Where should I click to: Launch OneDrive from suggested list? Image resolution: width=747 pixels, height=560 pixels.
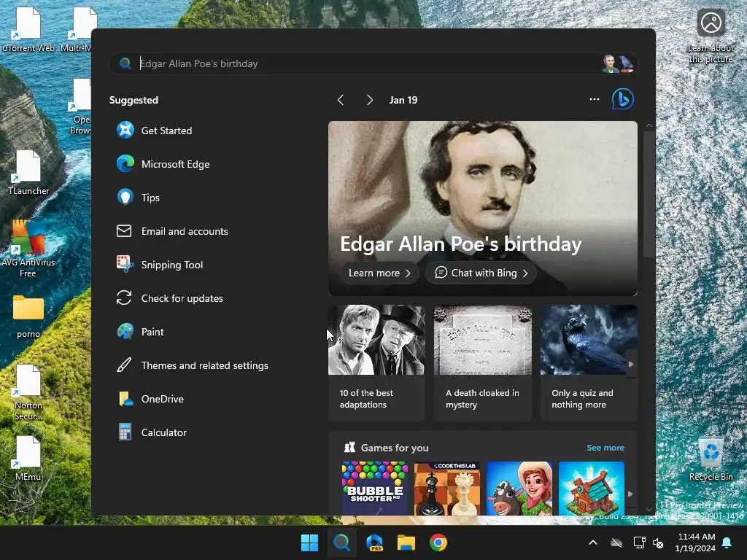click(x=150, y=399)
